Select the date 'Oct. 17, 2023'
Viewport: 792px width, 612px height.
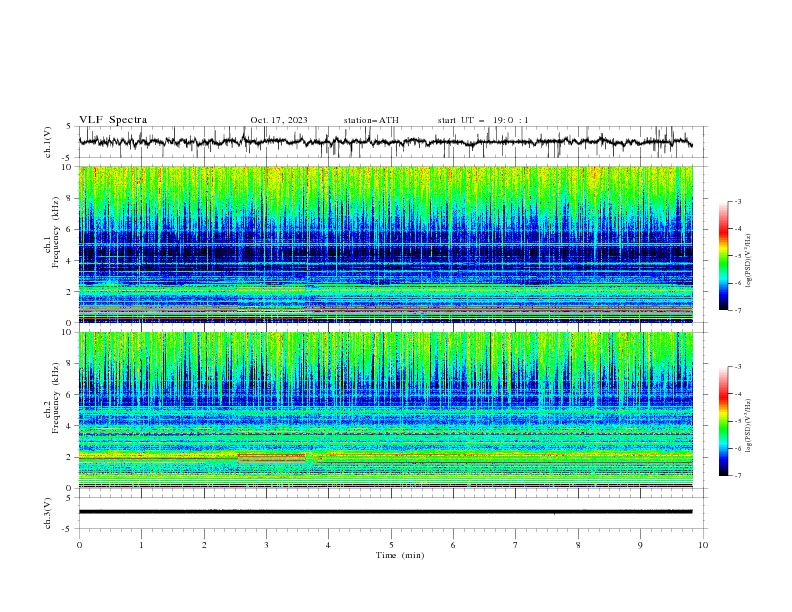point(279,120)
